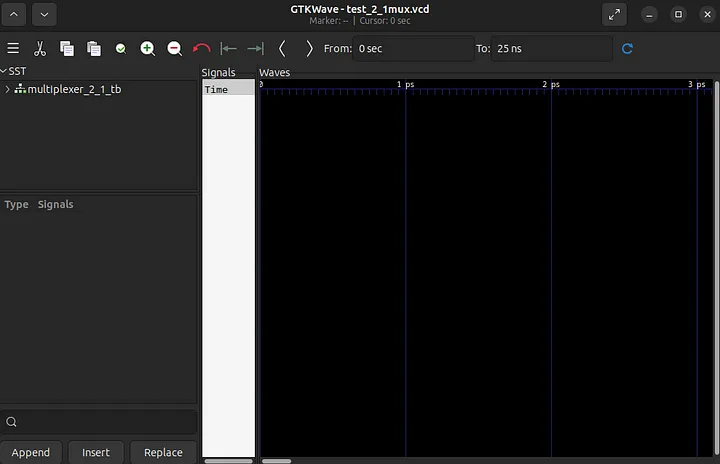Click the 2 ps timeline marker
This screenshot has width=720, height=464.
551,85
